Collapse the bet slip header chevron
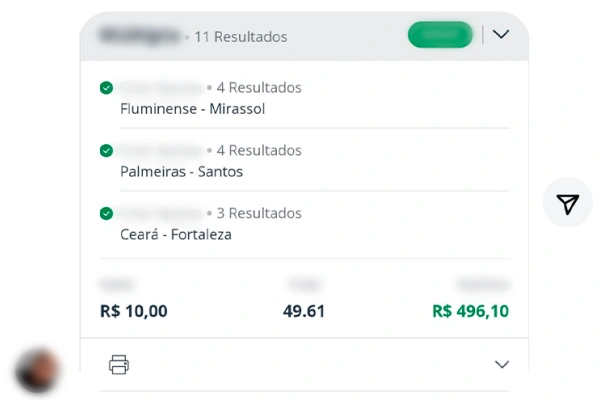The height and width of the screenshot is (400, 600). 501,34
